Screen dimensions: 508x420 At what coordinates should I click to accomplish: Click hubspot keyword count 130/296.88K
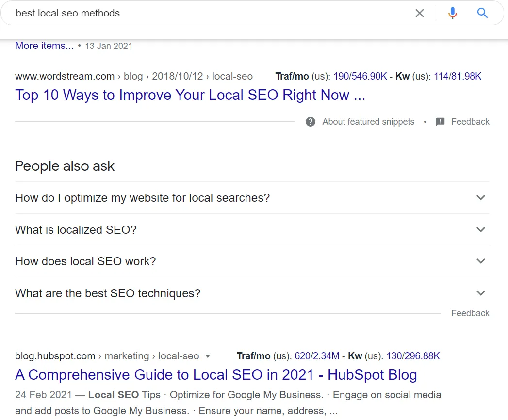pos(413,356)
